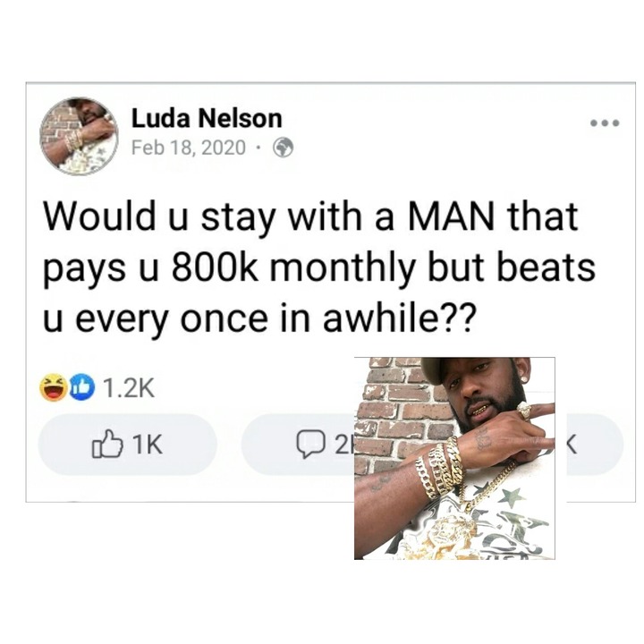Tap the speech bubble comment icon
The height and width of the screenshot is (644, 644).
[x=311, y=445]
